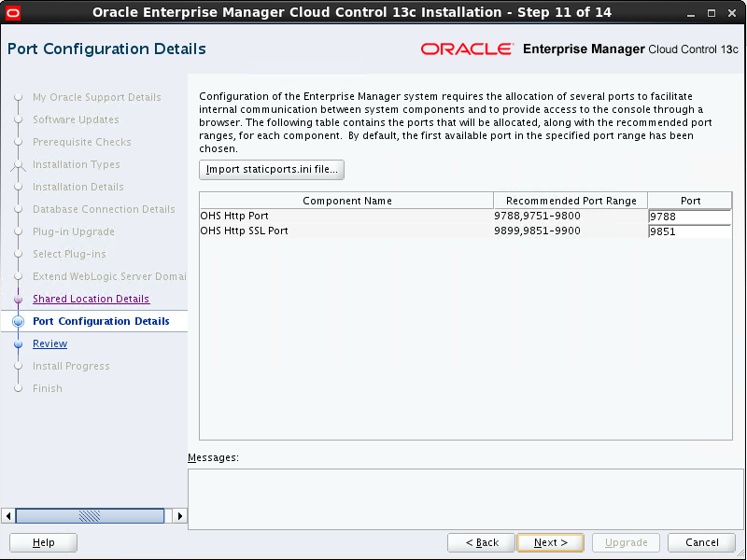Click the Install Progress step label

click(x=71, y=366)
